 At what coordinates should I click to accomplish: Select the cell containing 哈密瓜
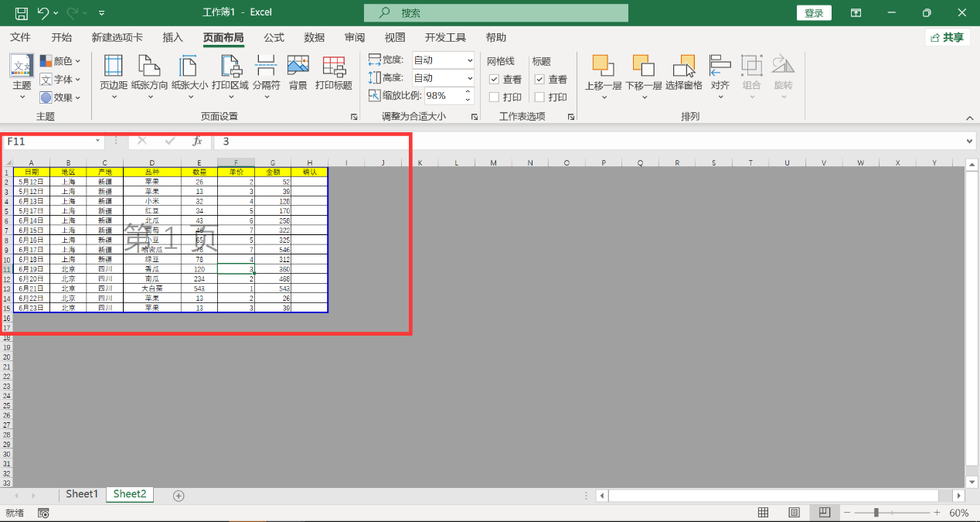tap(152, 250)
